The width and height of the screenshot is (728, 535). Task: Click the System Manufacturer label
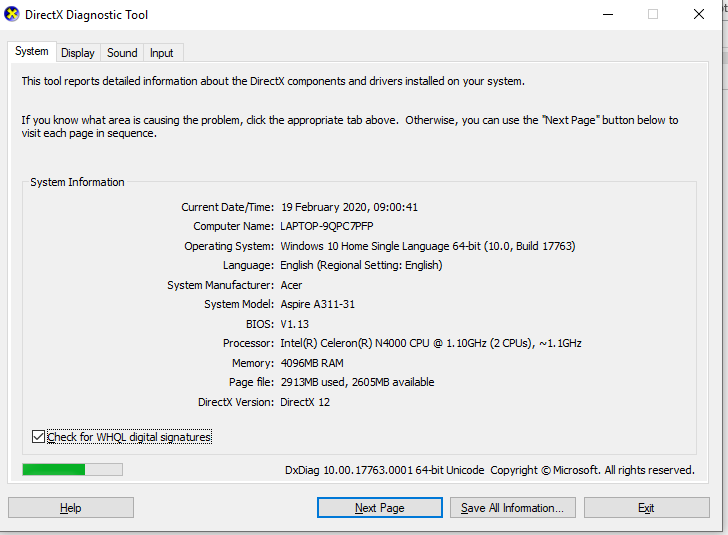(221, 285)
